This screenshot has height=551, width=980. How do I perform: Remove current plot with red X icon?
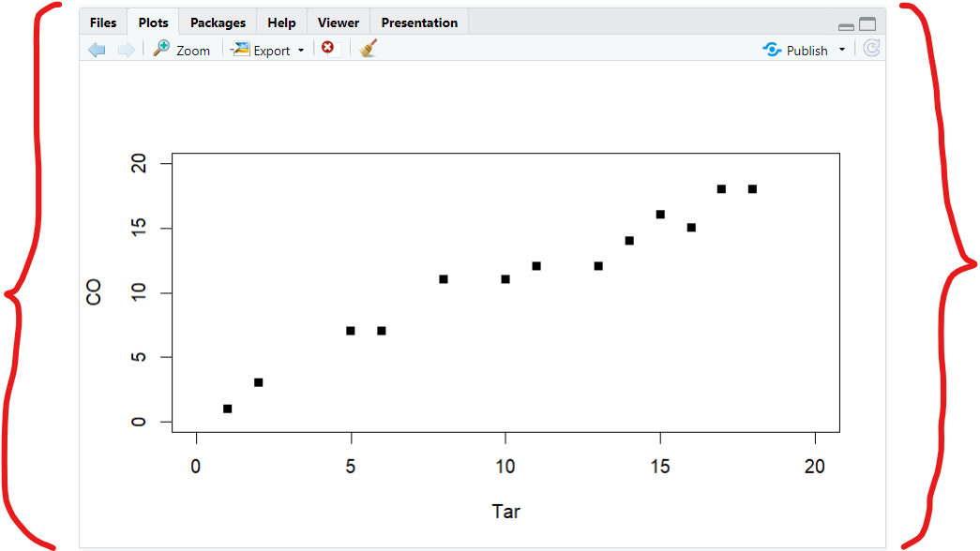pyautogui.click(x=327, y=48)
